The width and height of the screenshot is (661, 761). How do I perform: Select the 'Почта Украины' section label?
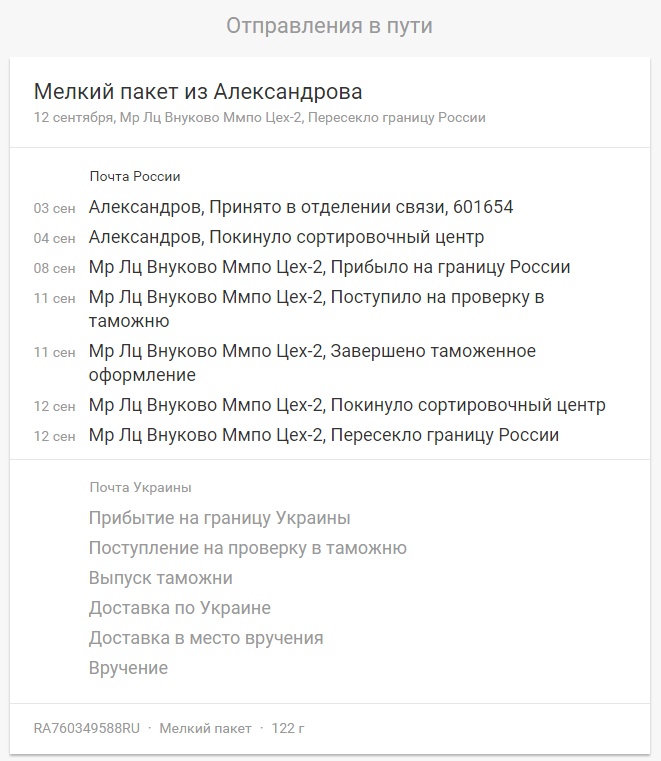pos(140,487)
